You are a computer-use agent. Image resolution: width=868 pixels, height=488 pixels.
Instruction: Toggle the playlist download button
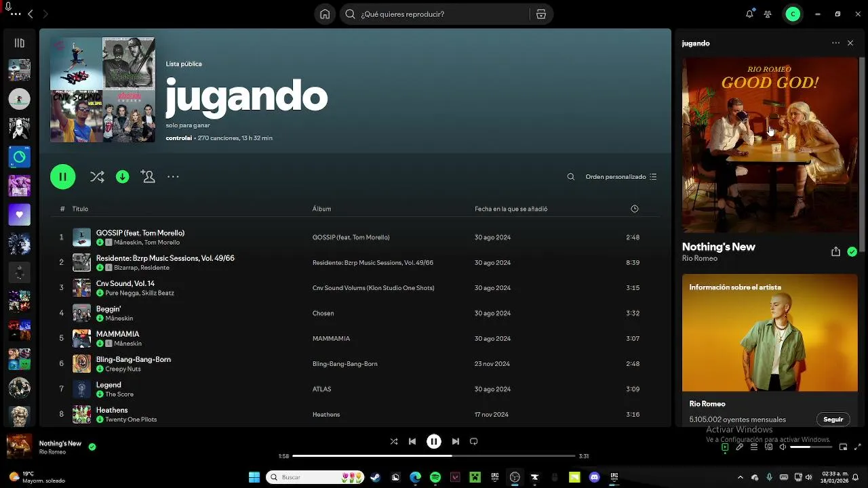[122, 177]
